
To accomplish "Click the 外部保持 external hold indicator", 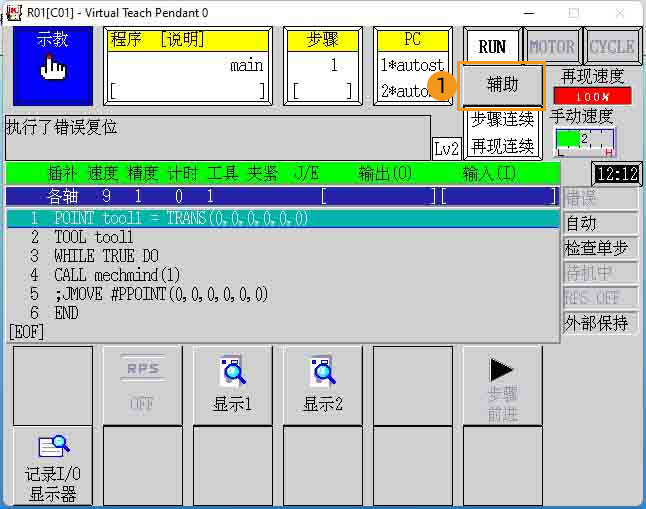I will pos(599,323).
